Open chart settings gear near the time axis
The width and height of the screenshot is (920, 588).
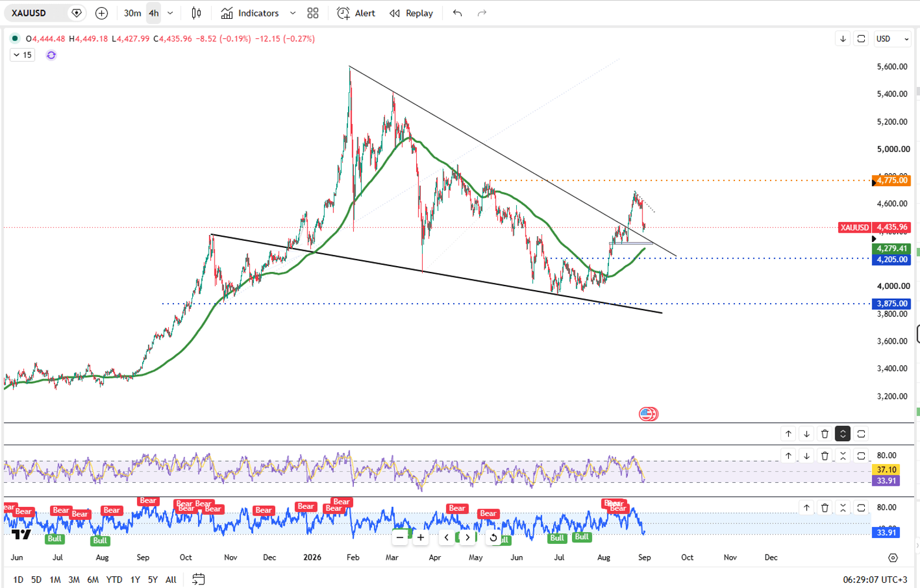893,557
